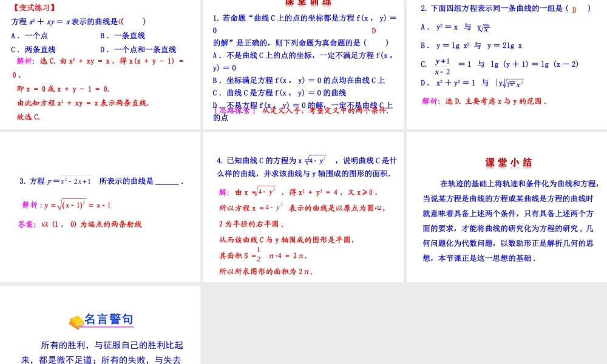The width and height of the screenshot is (607, 364).
Task: Select option C 两条直线 in 变式练习
Action: pos(35,49)
